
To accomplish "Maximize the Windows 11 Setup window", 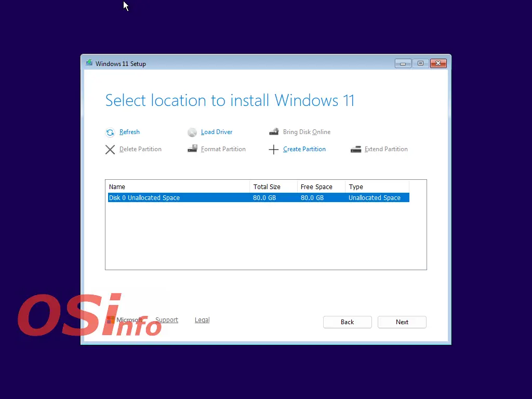I will point(420,63).
